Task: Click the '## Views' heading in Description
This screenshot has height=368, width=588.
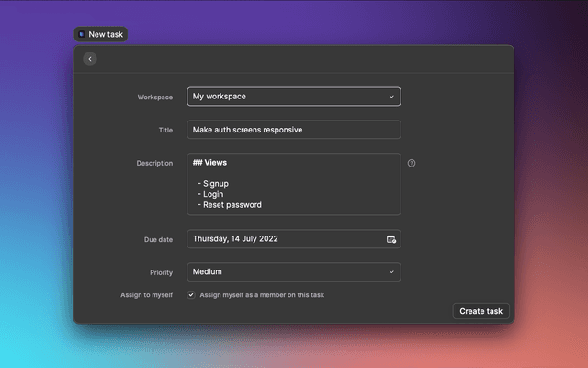Action: (209, 162)
